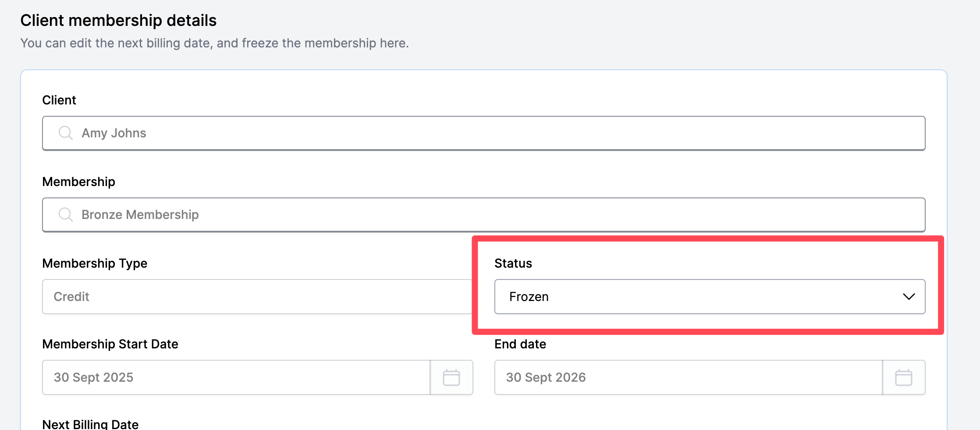Click the search icon in Client field
The height and width of the screenshot is (430, 980).
(x=65, y=133)
